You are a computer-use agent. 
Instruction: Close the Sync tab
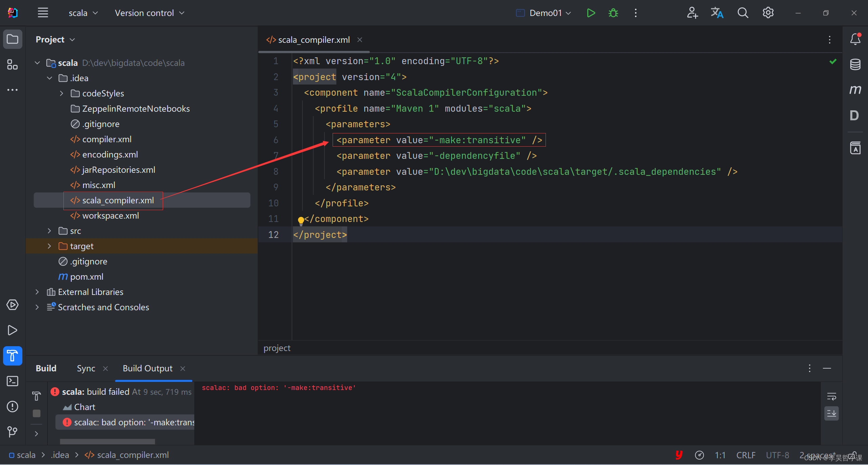[x=105, y=369]
